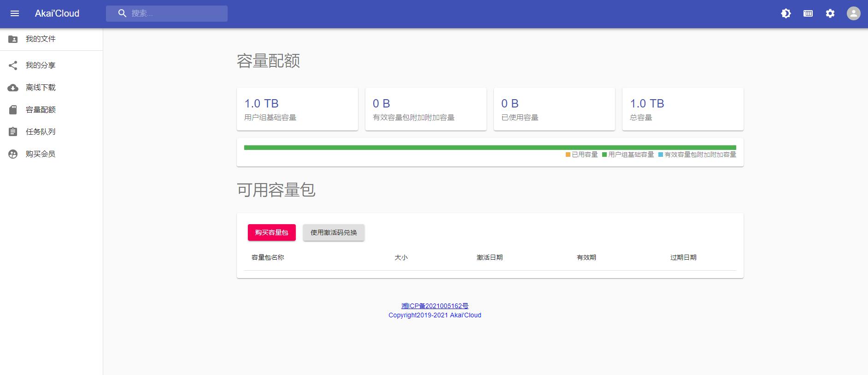Screen dimensions: 868x375
Task: Click the 我的文件 folder icon
Action: coord(13,39)
